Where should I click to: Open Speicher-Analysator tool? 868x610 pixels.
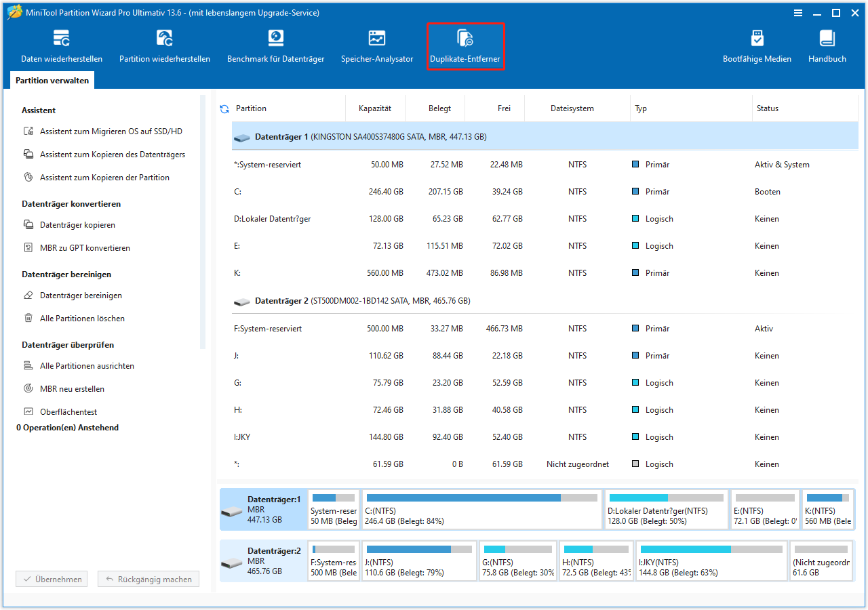click(377, 46)
